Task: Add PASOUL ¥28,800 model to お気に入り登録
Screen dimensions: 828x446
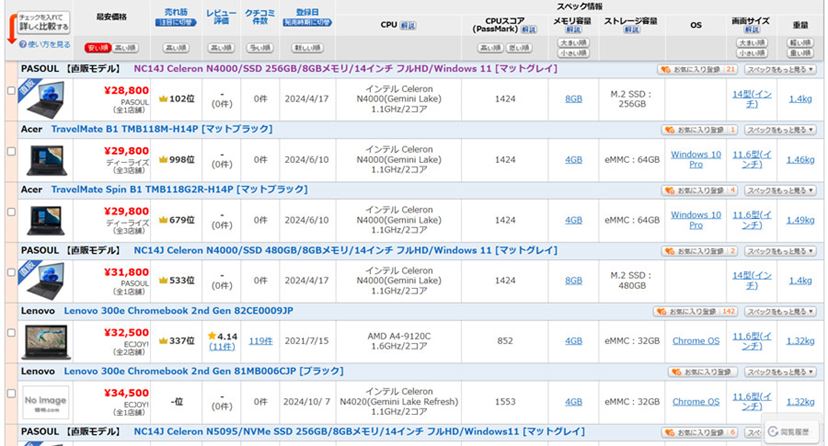Action: (697, 69)
